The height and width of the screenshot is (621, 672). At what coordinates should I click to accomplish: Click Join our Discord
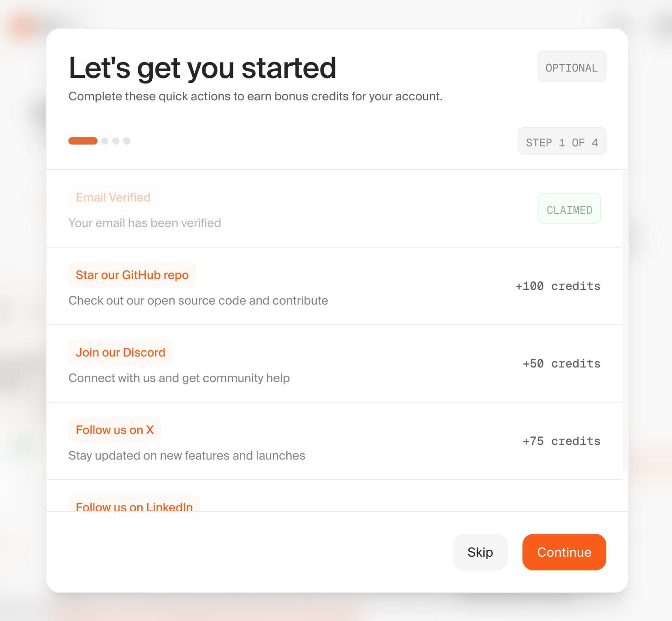120,352
